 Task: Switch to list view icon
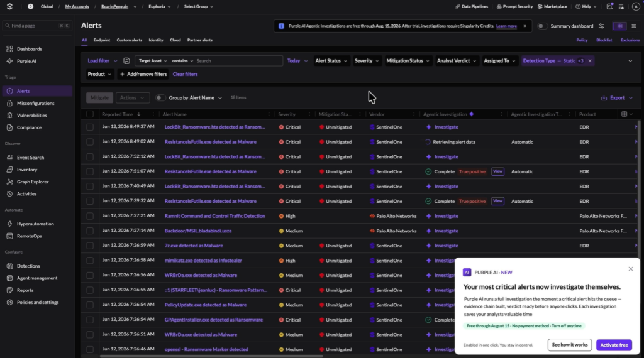point(634,26)
